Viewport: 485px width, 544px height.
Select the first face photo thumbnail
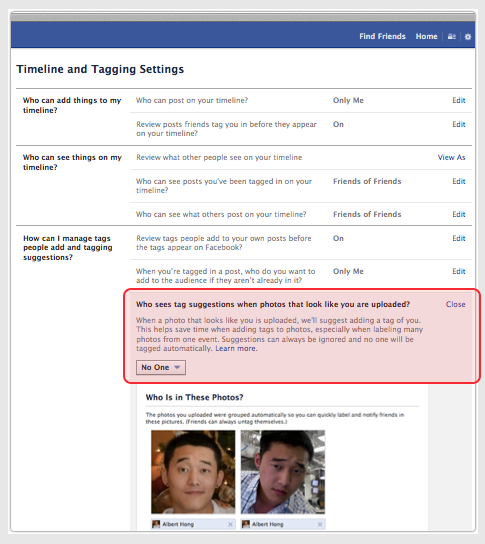[193, 472]
